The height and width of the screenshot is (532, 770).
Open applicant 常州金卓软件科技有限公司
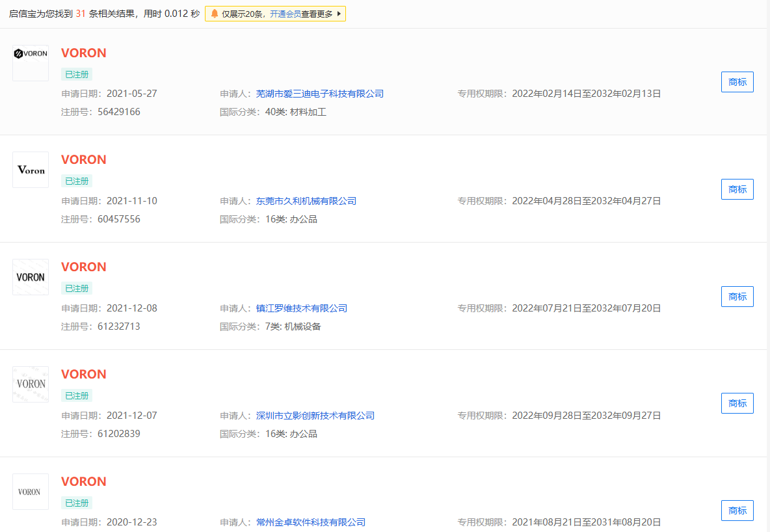tap(310, 522)
